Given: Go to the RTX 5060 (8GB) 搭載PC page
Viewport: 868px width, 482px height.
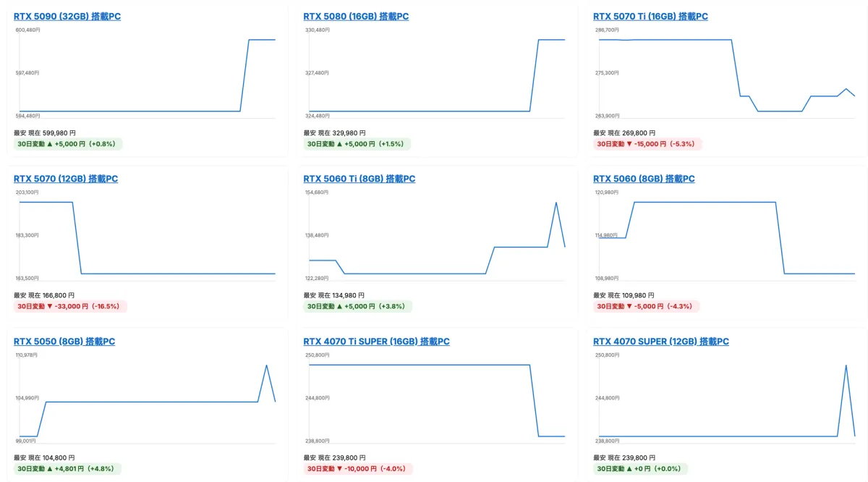Looking at the screenshot, I should click(644, 179).
